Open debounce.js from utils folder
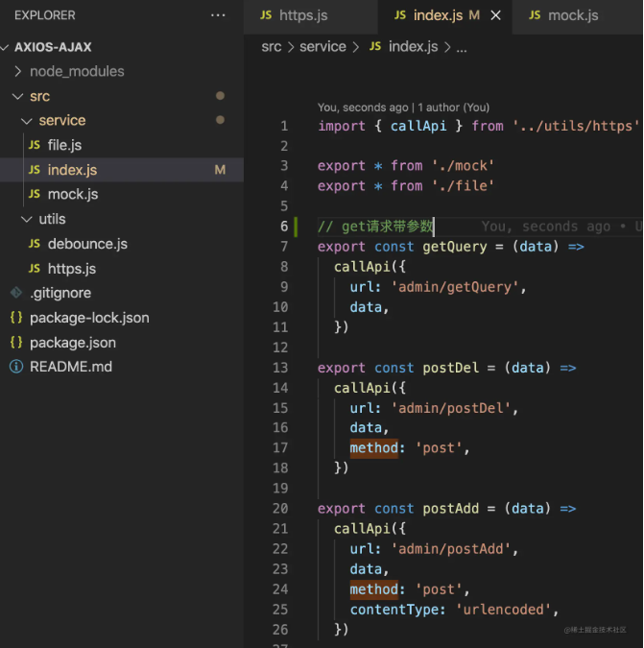This screenshot has width=644, height=648. [x=87, y=244]
